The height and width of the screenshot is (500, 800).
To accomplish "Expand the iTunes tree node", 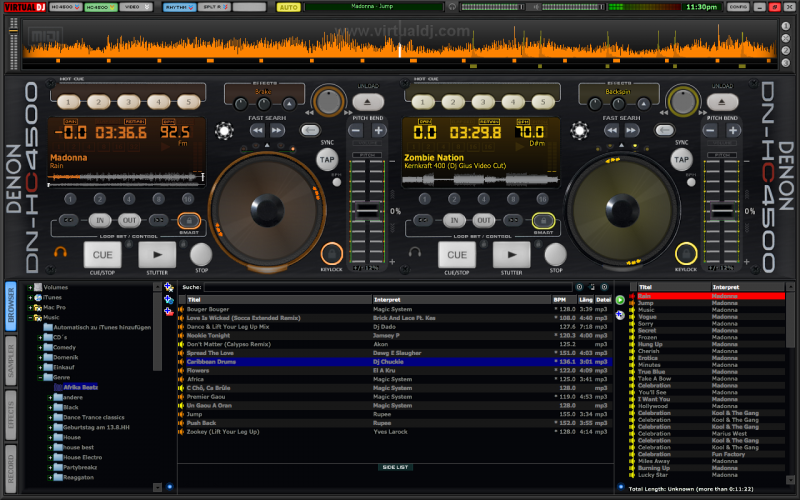I will coord(30,297).
